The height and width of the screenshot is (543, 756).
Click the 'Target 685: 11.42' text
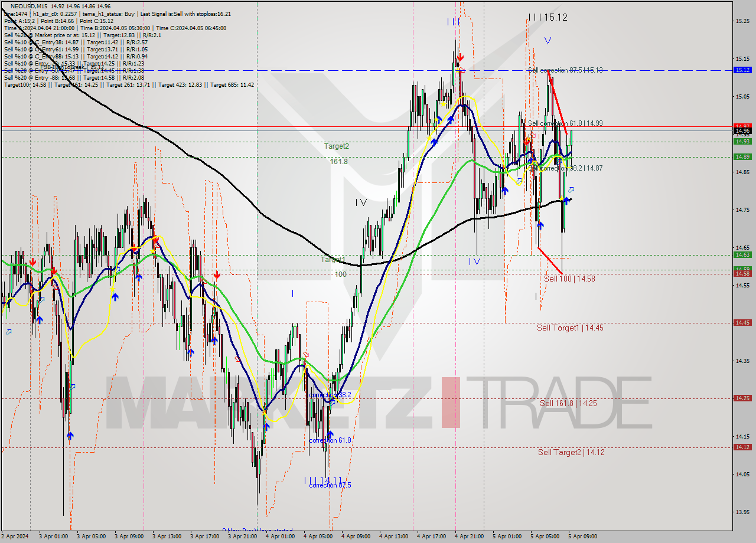(232, 84)
